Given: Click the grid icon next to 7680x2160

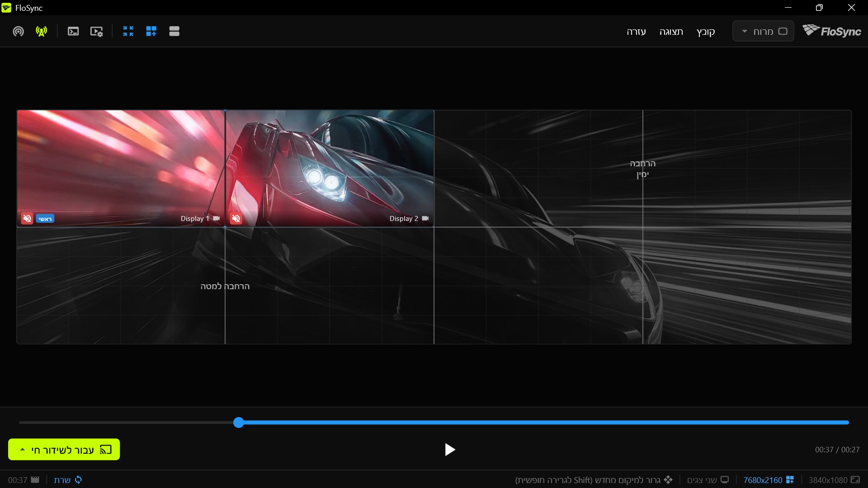Looking at the screenshot, I should pos(790,479).
